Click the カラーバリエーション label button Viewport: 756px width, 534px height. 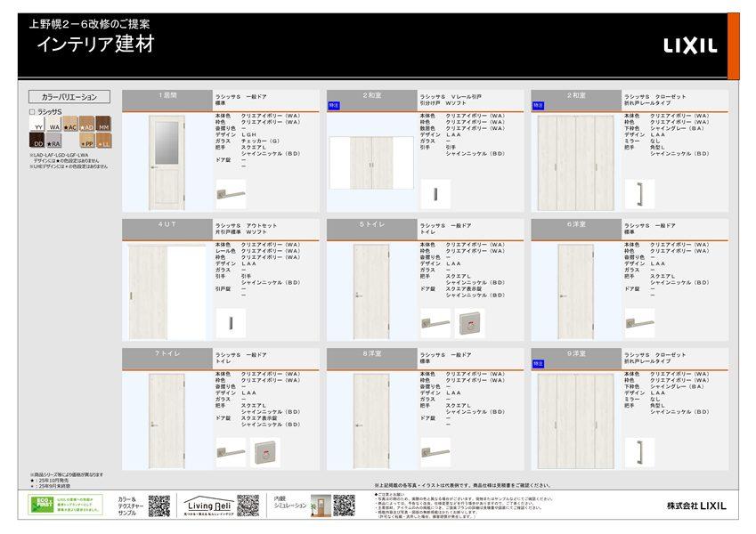[x=69, y=96]
